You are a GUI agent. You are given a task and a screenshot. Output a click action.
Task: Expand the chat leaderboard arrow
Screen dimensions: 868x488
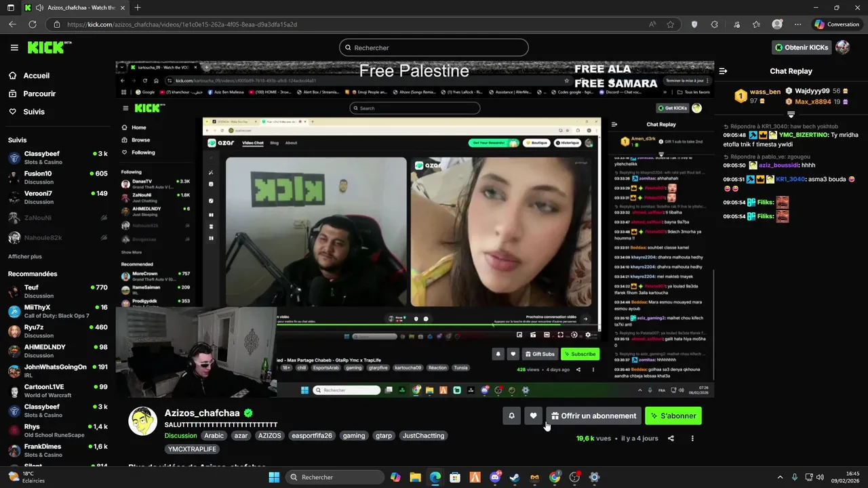point(791,115)
